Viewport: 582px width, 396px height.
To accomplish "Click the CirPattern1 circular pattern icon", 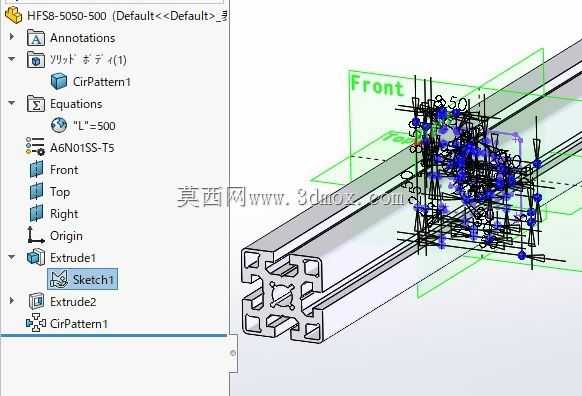I will (36, 323).
